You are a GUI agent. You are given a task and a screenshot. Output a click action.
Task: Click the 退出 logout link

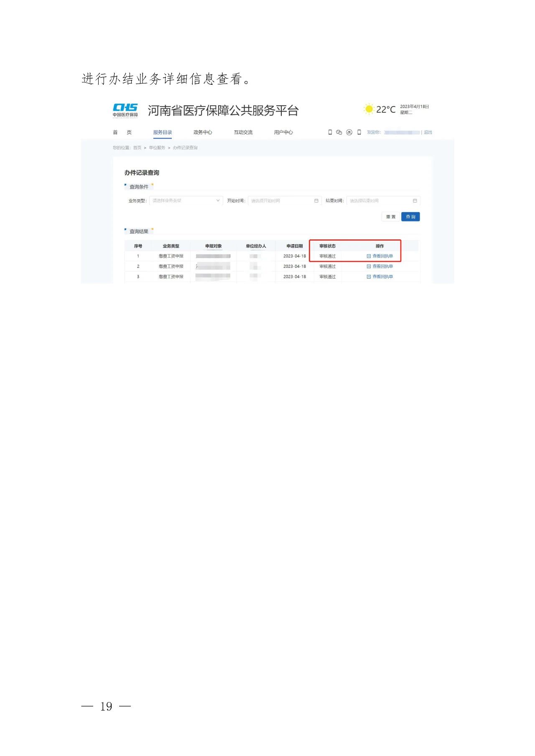428,132
